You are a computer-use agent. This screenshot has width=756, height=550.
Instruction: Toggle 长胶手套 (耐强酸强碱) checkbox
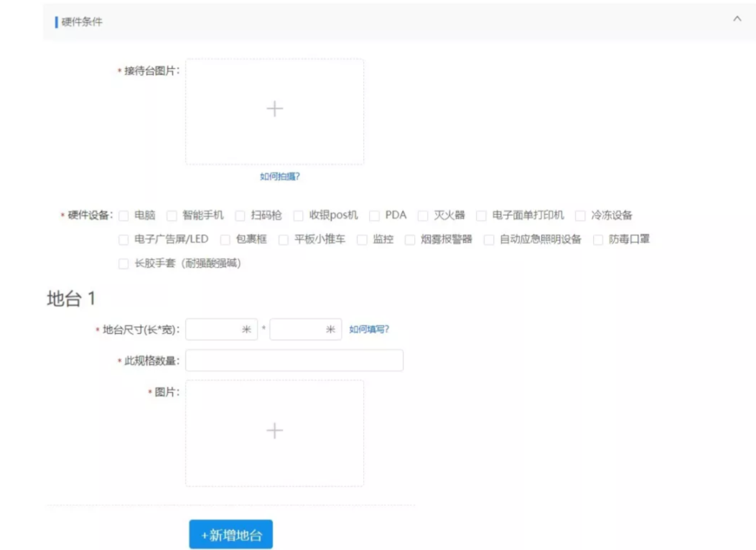(x=123, y=264)
